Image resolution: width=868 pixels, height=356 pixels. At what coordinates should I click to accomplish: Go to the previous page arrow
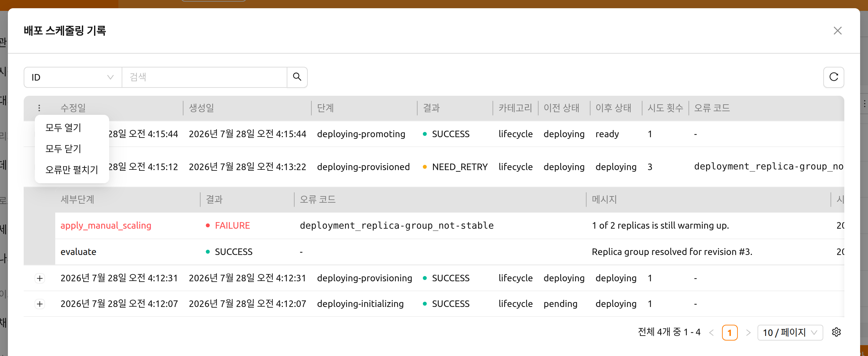pyautogui.click(x=711, y=333)
